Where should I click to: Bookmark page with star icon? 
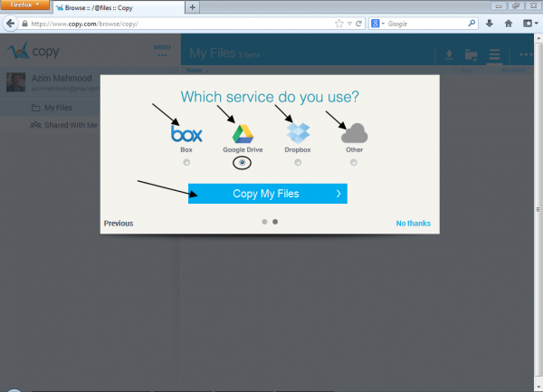pyautogui.click(x=339, y=24)
